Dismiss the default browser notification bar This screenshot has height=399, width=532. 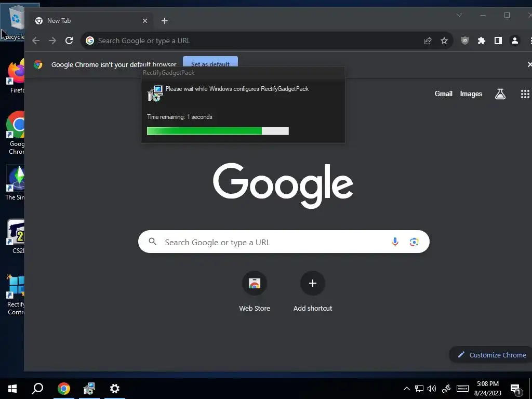(529, 64)
